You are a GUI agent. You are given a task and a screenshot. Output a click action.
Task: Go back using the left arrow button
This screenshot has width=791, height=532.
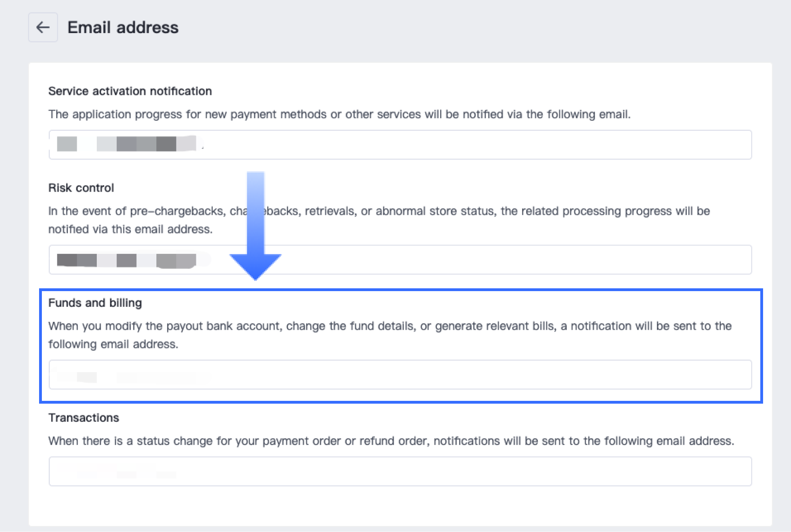point(43,27)
